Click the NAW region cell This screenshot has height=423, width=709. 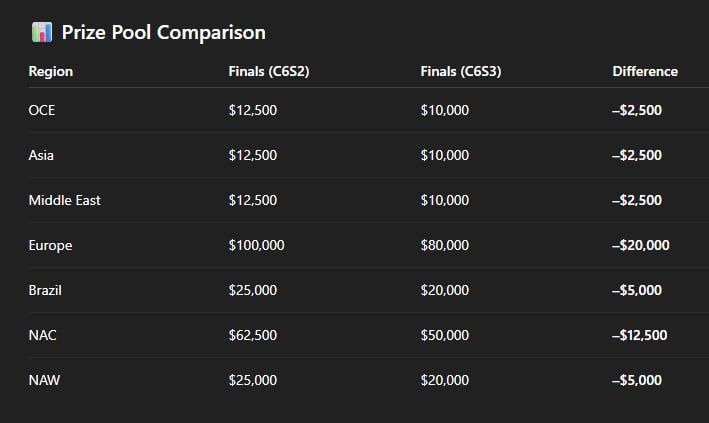pyautogui.click(x=44, y=380)
